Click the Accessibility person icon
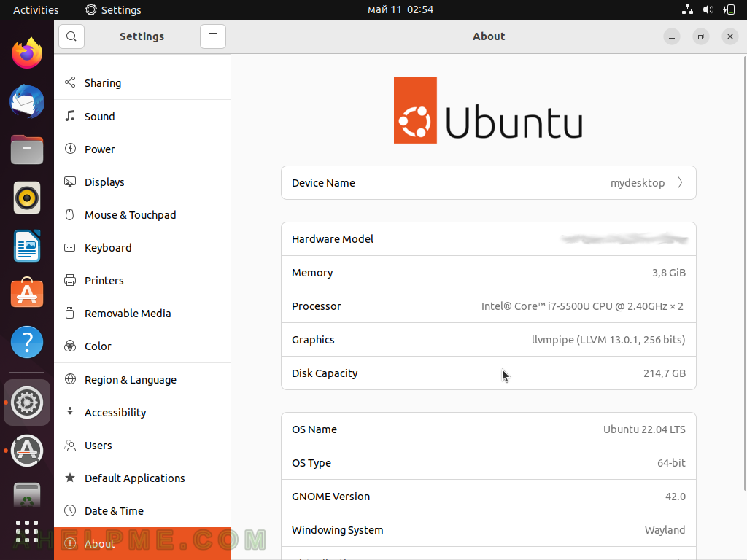 click(70, 412)
